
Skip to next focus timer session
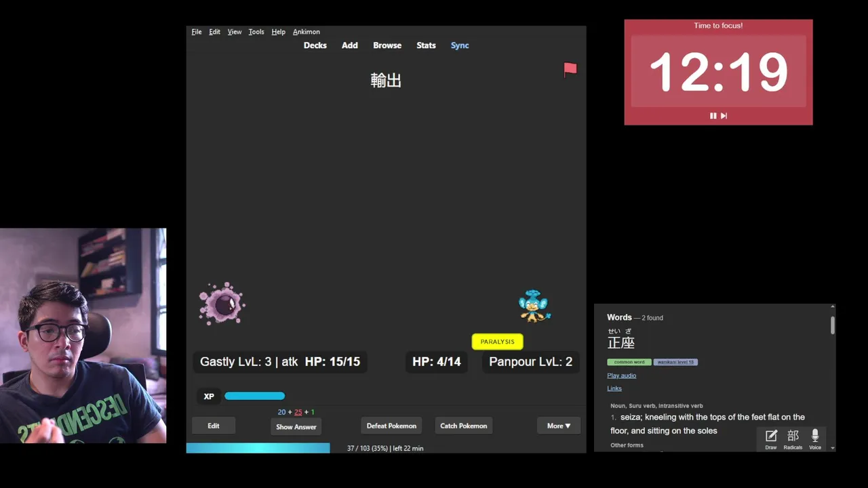pos(724,116)
